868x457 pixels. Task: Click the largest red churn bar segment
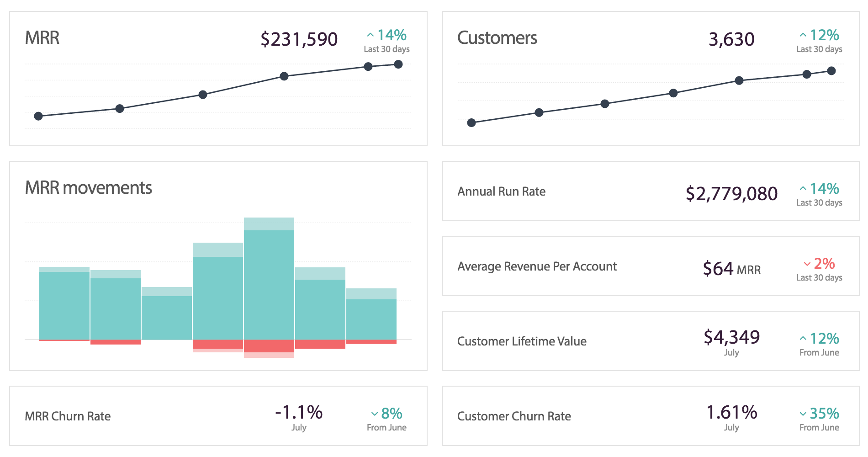(269, 346)
